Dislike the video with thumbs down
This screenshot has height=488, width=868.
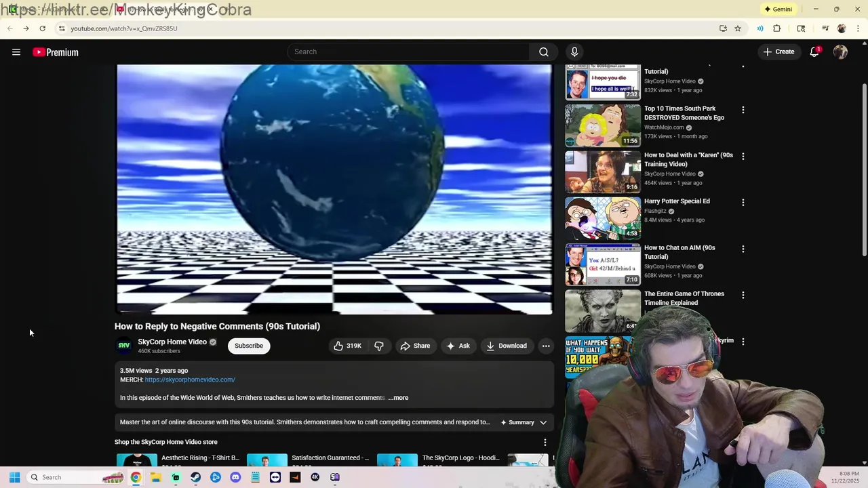click(379, 346)
